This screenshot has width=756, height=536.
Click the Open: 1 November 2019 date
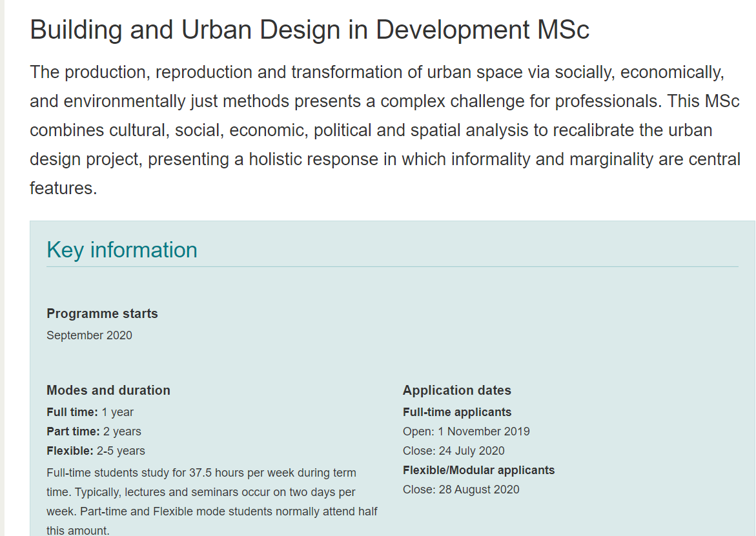pos(465,432)
